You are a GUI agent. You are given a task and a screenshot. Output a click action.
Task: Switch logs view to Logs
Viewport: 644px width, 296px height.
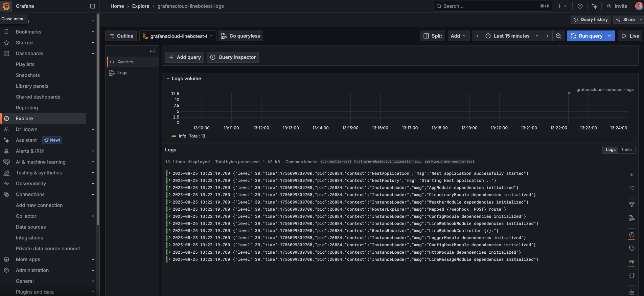click(x=611, y=150)
